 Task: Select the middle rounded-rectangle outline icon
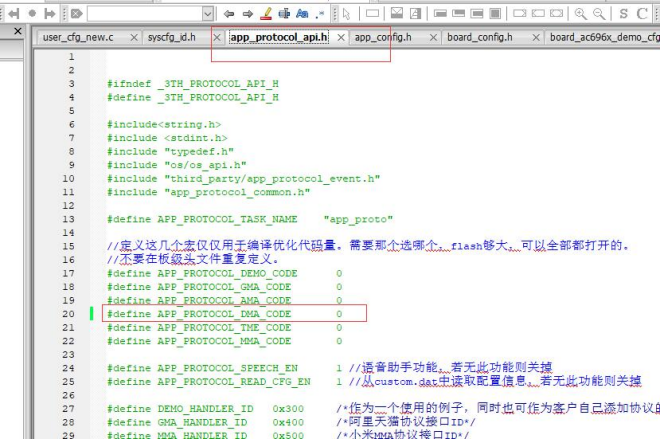538,13
